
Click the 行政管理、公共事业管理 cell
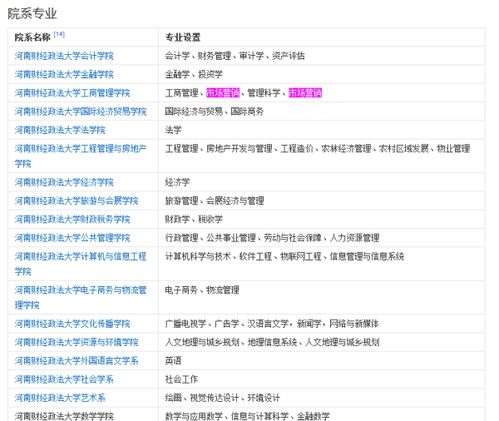(x=322, y=238)
